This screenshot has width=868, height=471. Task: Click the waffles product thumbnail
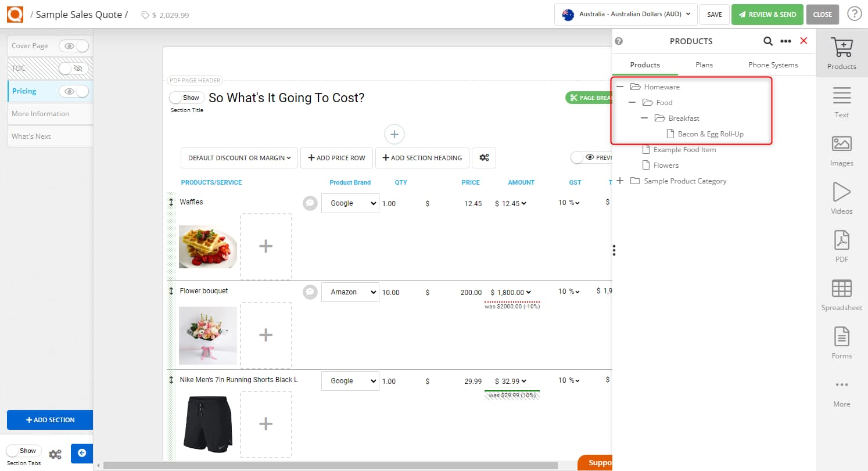point(207,246)
